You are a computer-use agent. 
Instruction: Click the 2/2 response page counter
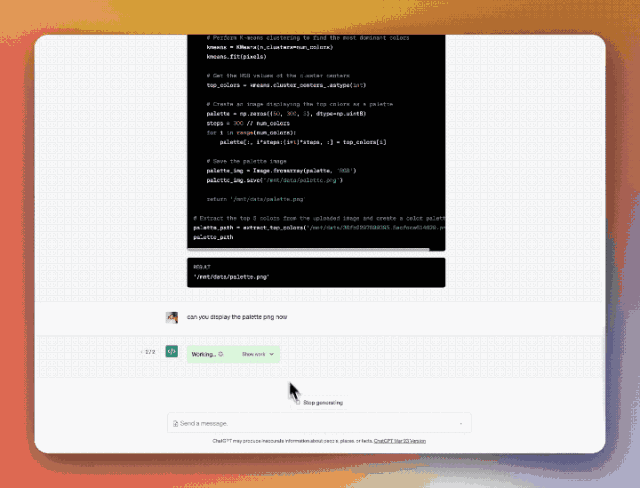[150, 352]
